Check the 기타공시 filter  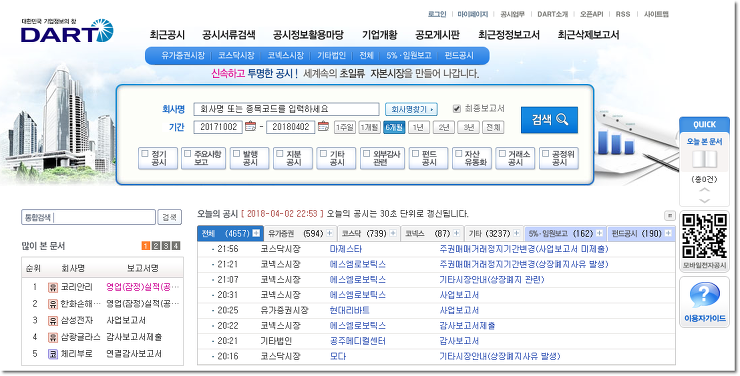click(x=324, y=154)
